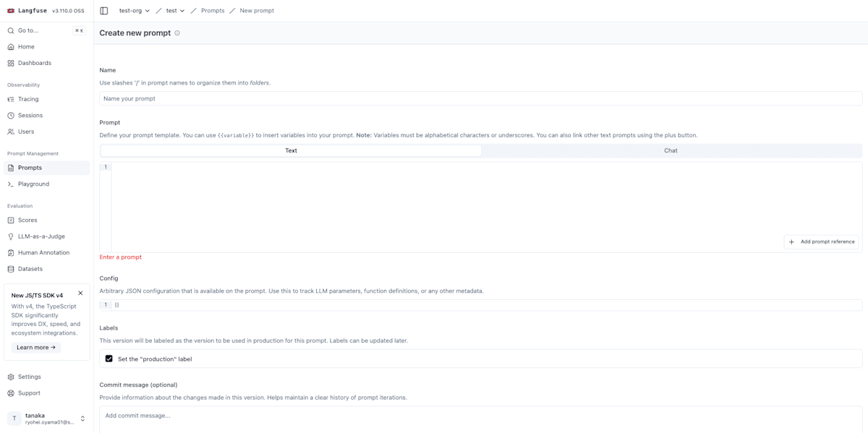Image resolution: width=868 pixels, height=433 pixels.
Task: Click the LLM-as-a-Judge lightbulb icon
Action: click(x=11, y=236)
